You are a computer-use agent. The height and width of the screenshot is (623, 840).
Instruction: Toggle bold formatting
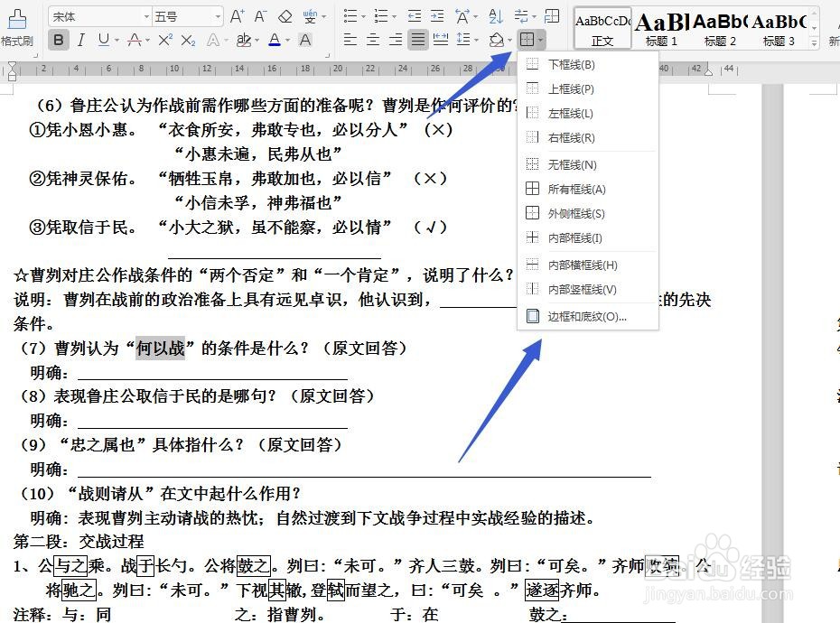tap(58, 40)
